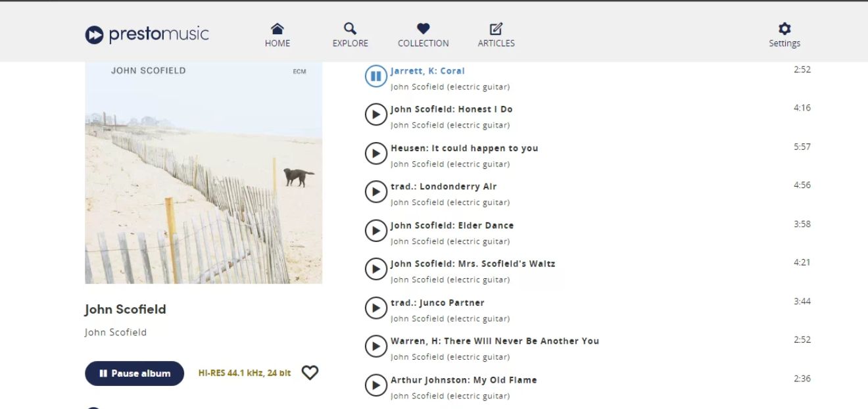Toggle the heart to favorite this album

click(x=310, y=373)
